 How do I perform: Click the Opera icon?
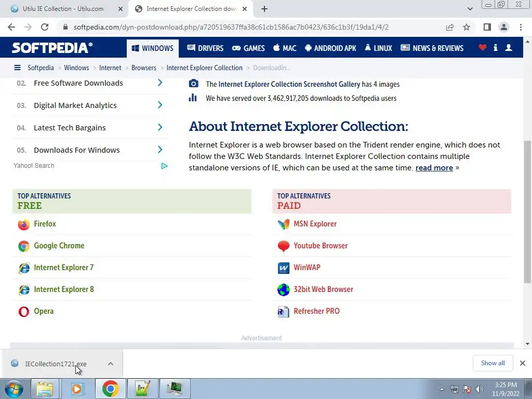click(24, 312)
